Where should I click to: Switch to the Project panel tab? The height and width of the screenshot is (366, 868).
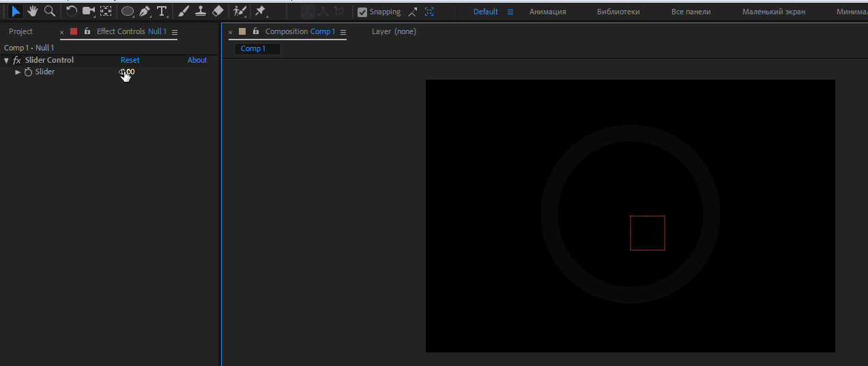click(20, 31)
